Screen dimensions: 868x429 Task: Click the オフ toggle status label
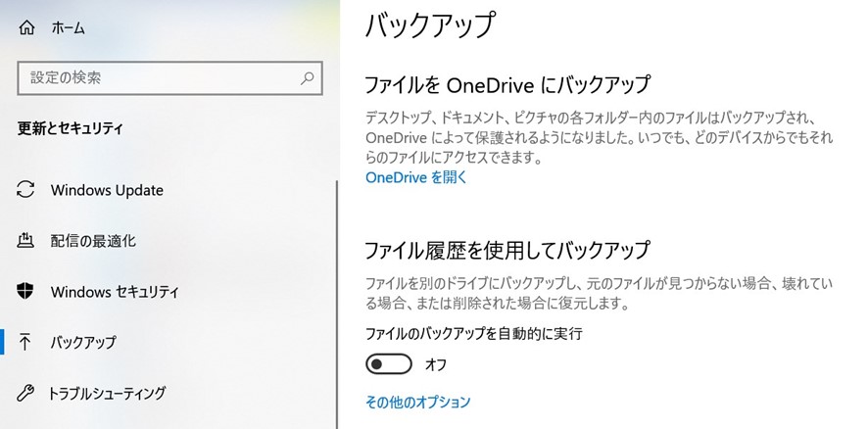[x=436, y=364]
